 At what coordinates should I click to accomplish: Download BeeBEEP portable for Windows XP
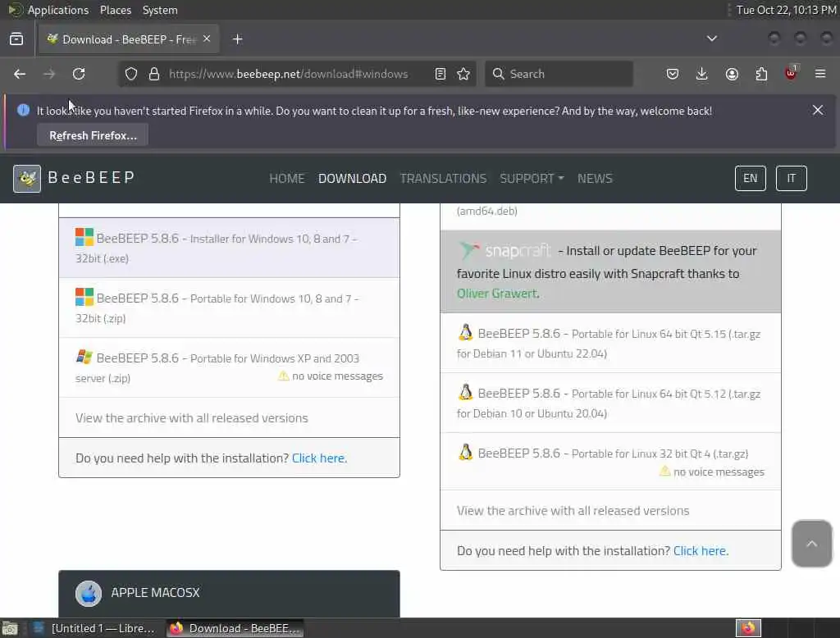(x=230, y=367)
